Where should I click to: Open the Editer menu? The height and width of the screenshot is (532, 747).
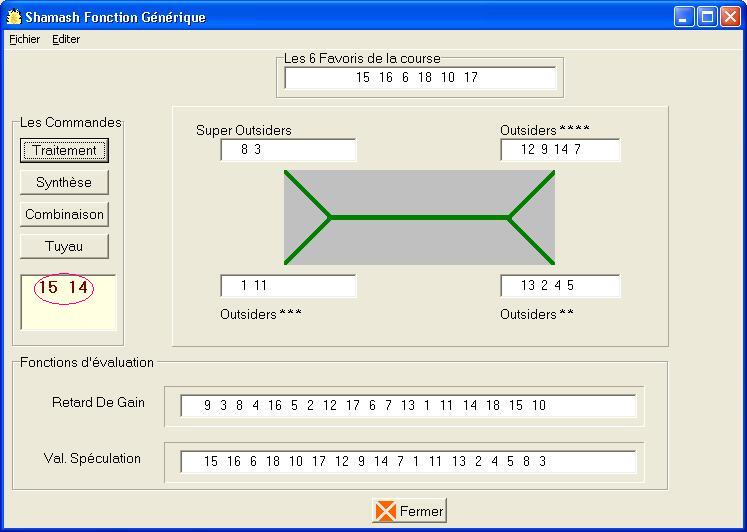point(66,40)
